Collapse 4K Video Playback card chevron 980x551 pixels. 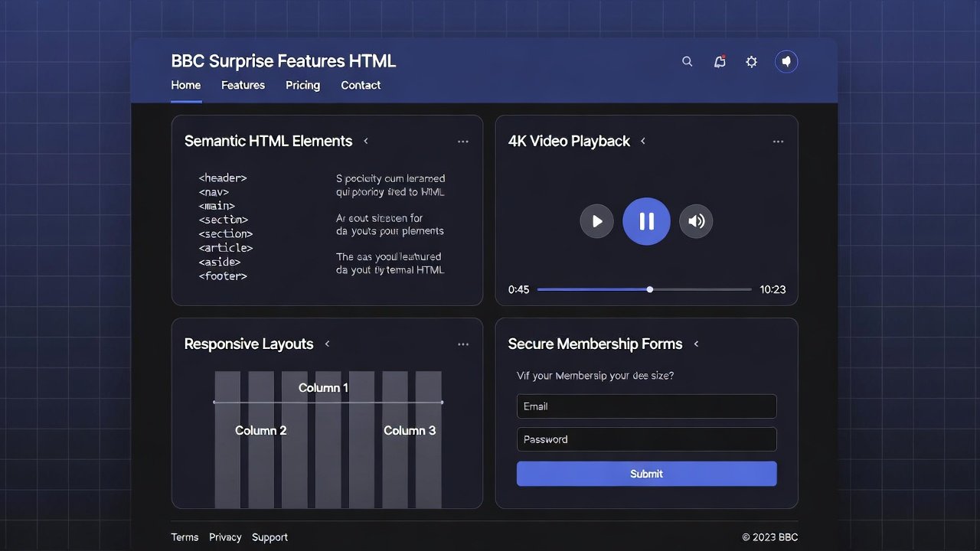643,141
